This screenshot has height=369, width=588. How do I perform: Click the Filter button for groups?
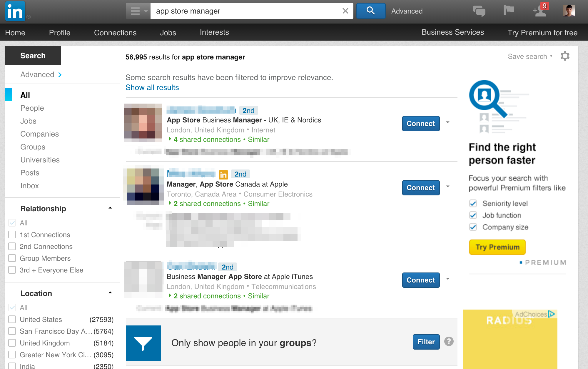click(x=426, y=342)
